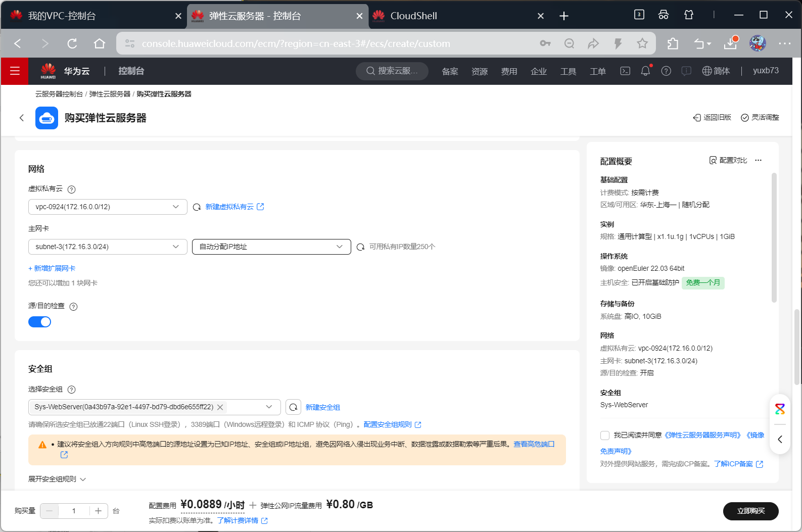
Task: Go to browser home page
Action: point(100,43)
